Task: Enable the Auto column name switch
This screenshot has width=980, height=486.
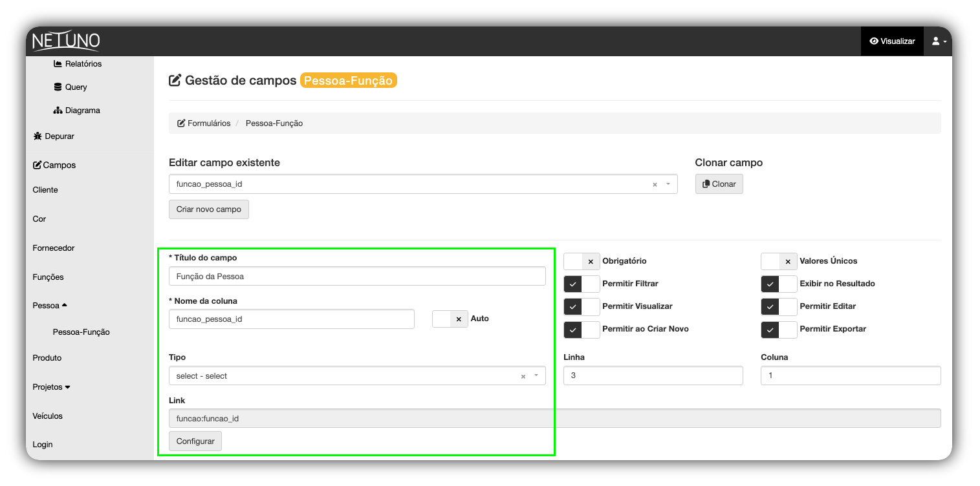Action: [450, 319]
